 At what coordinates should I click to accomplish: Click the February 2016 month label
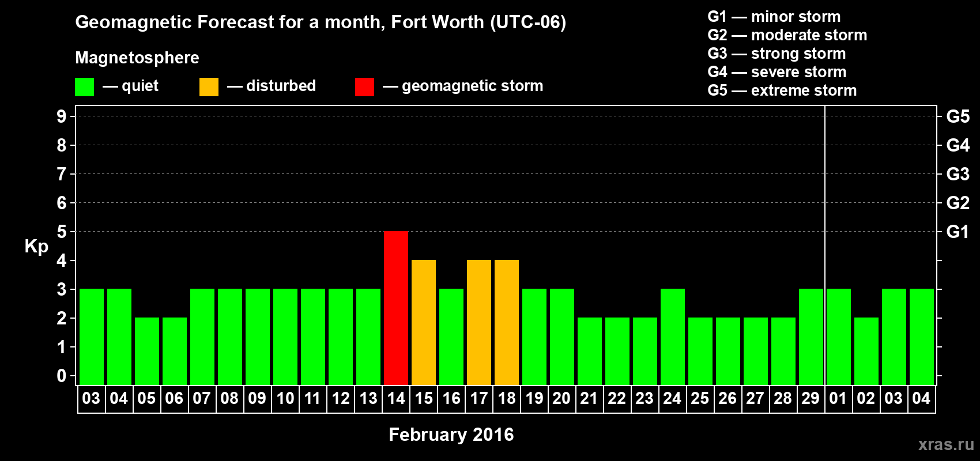tap(451, 434)
